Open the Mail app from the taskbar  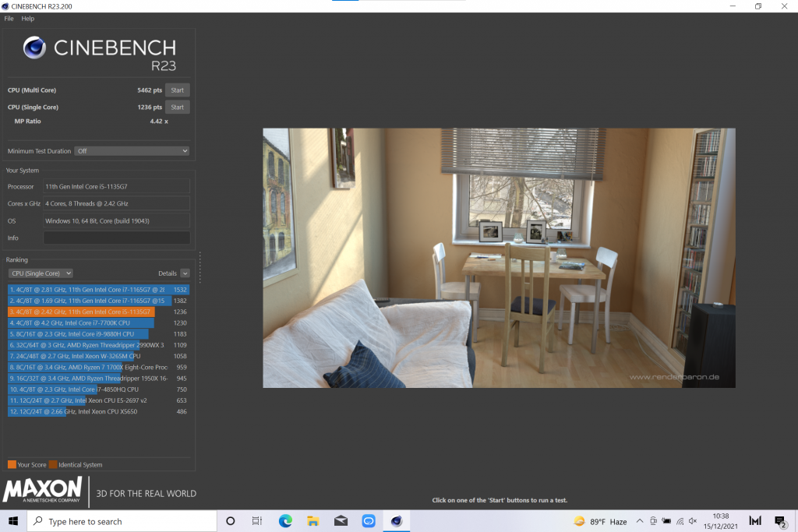coord(341,521)
